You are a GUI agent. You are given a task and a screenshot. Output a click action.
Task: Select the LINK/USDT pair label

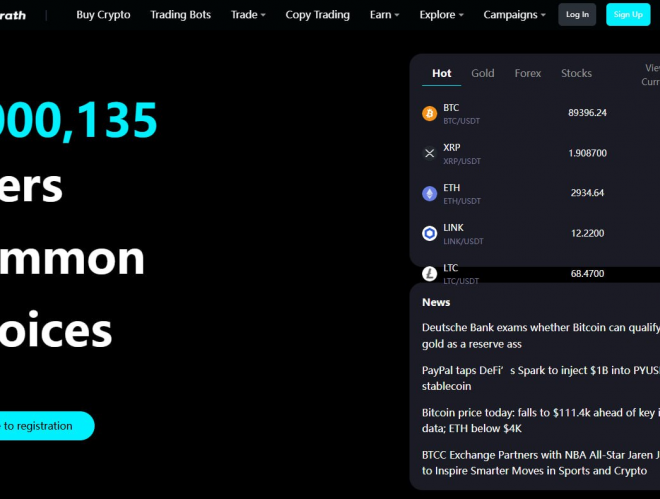(463, 242)
